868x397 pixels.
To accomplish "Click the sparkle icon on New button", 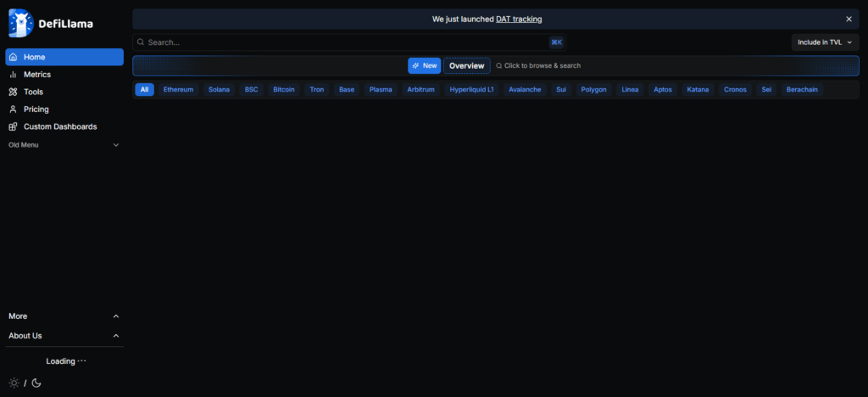I will coord(415,65).
